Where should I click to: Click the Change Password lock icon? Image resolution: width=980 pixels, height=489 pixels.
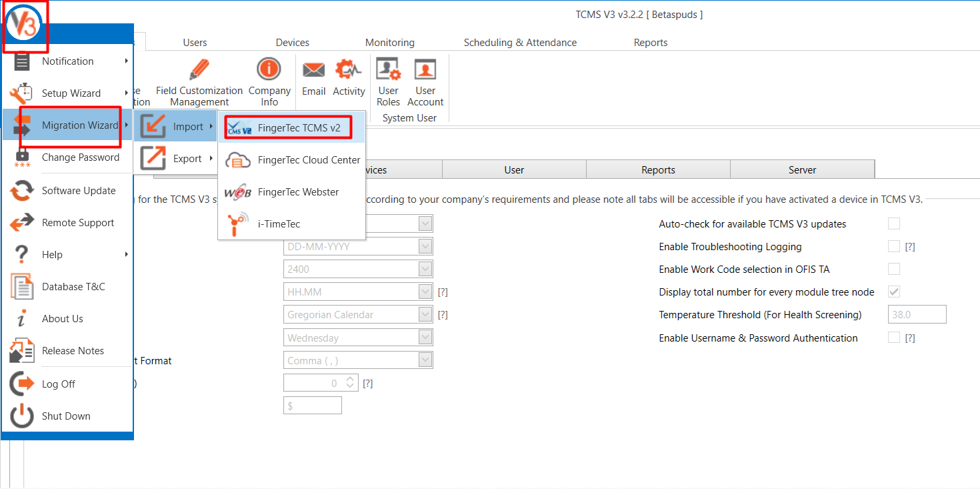[22, 157]
